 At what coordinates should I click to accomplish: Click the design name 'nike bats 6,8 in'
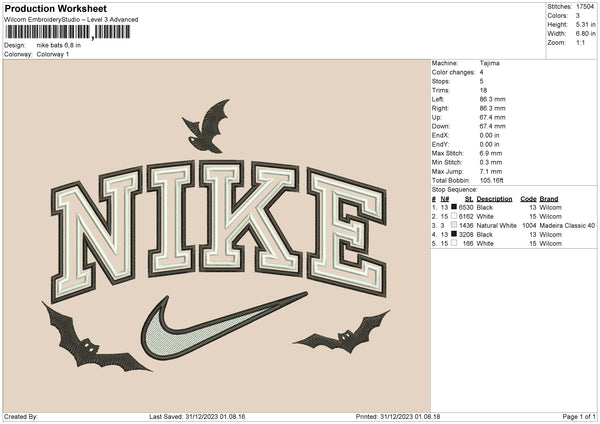[x=59, y=45]
